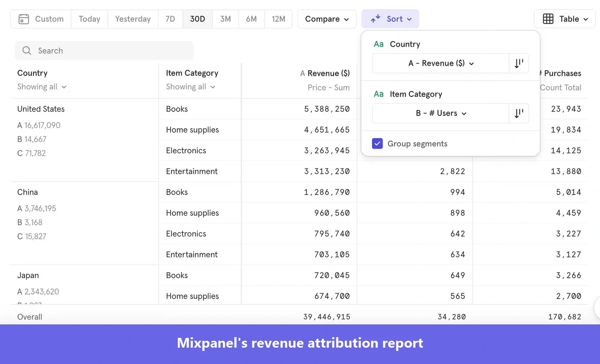Click China Electronics revenue 795,740
The image size is (600, 364).
coord(332,234)
